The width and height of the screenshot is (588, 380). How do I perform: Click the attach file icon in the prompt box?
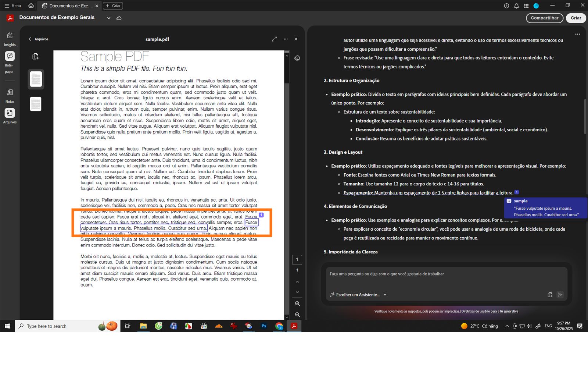pos(550,294)
